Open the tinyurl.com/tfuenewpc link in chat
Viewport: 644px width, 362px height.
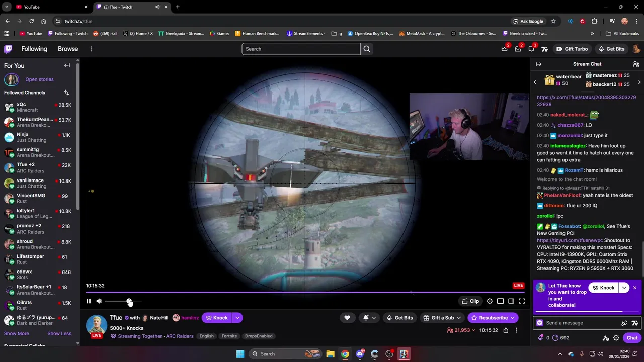coord(570,240)
